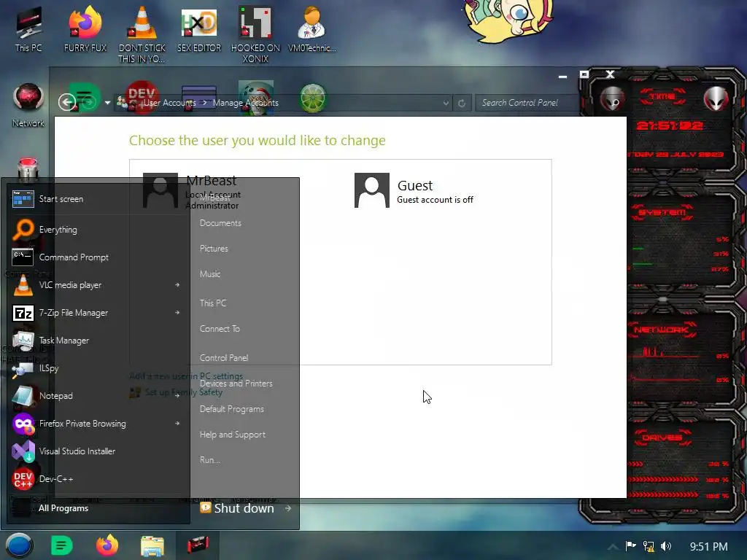The width and height of the screenshot is (747, 560).
Task: Click Search Control Panel field
Action: pos(527,103)
